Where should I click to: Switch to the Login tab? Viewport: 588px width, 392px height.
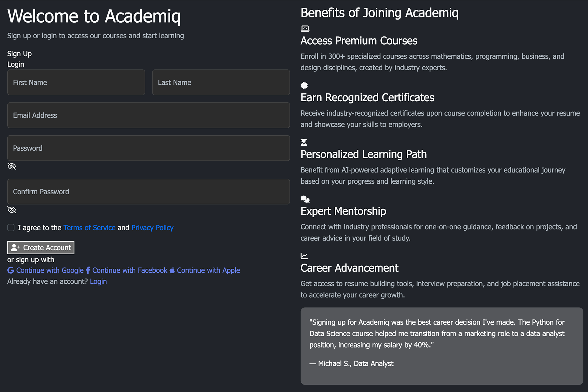pyautogui.click(x=16, y=65)
